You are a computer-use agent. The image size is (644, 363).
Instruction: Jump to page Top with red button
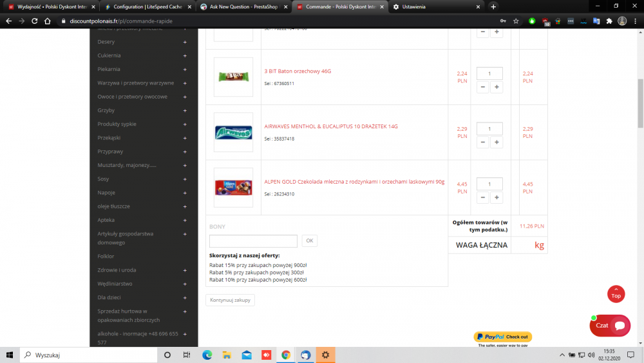coord(616,294)
